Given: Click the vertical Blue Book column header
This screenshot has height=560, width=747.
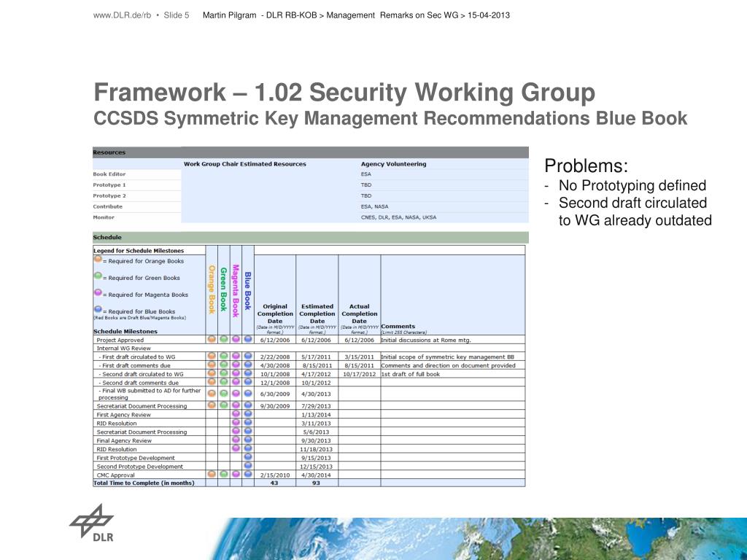Looking at the screenshot, I should pos(248,291).
